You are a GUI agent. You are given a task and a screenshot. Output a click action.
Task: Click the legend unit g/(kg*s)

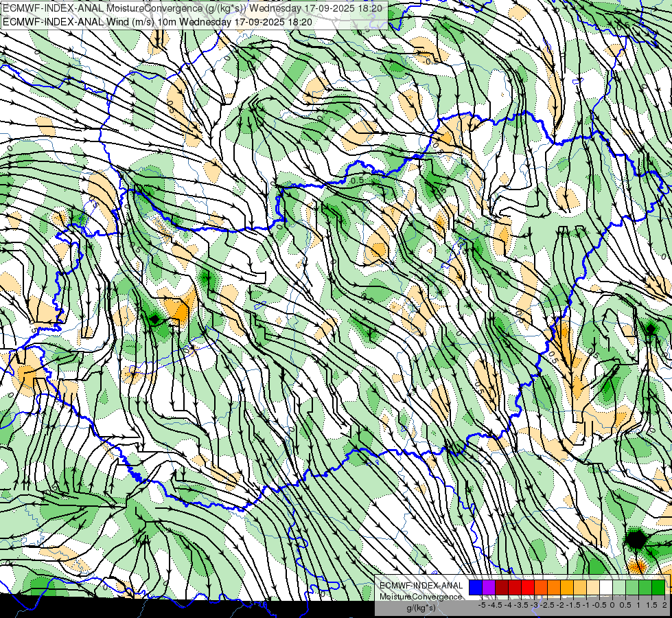pyautogui.click(x=421, y=608)
